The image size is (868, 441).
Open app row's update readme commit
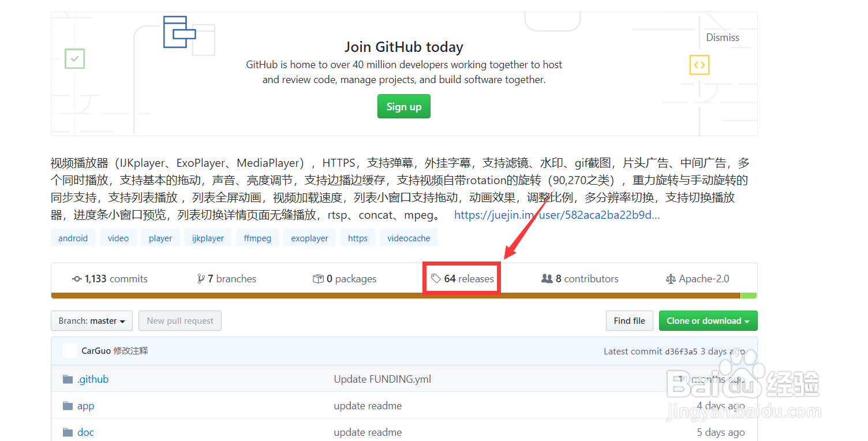click(x=368, y=406)
